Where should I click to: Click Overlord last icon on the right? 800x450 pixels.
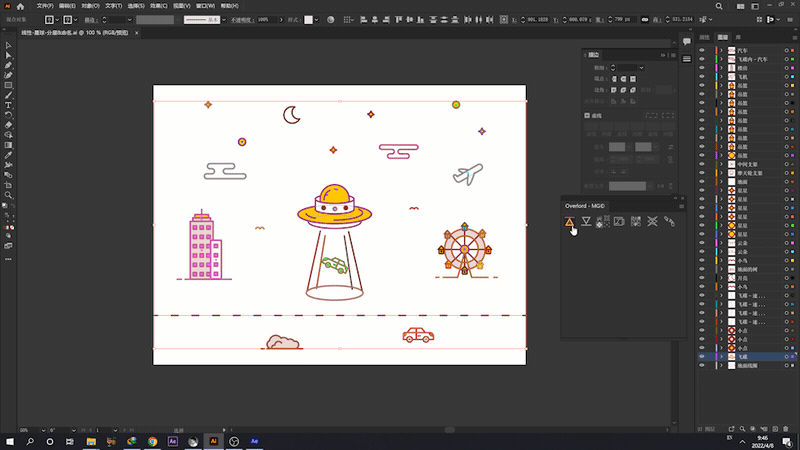pyautogui.click(x=669, y=221)
